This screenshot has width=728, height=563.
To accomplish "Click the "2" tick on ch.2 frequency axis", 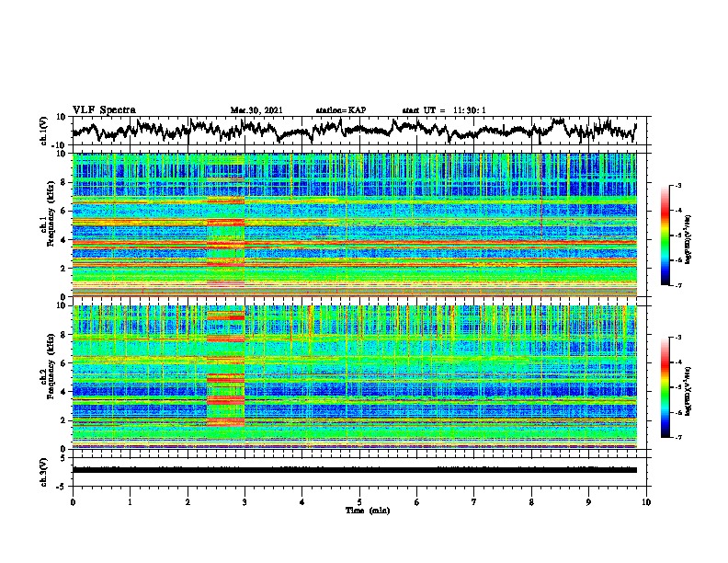I will tap(63, 420).
